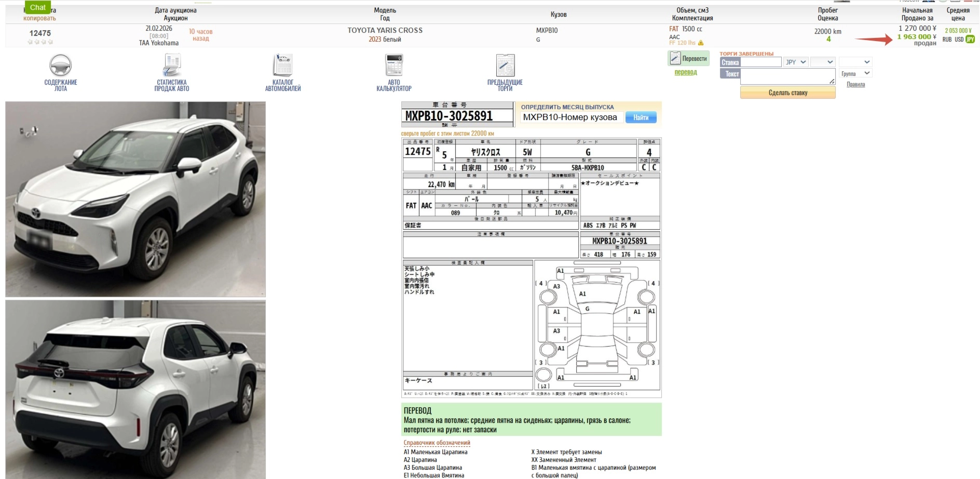
Task: Open the Статистика продаж авто icon
Action: click(x=172, y=66)
